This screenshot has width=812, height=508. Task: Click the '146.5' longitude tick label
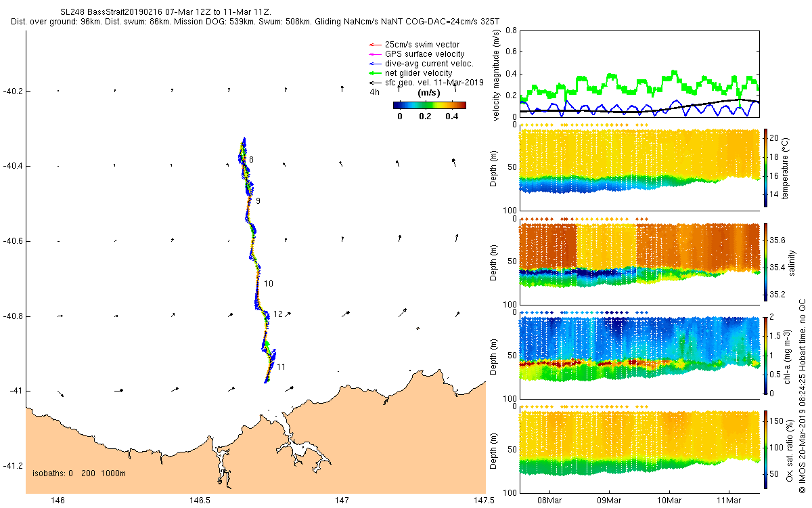200,501
